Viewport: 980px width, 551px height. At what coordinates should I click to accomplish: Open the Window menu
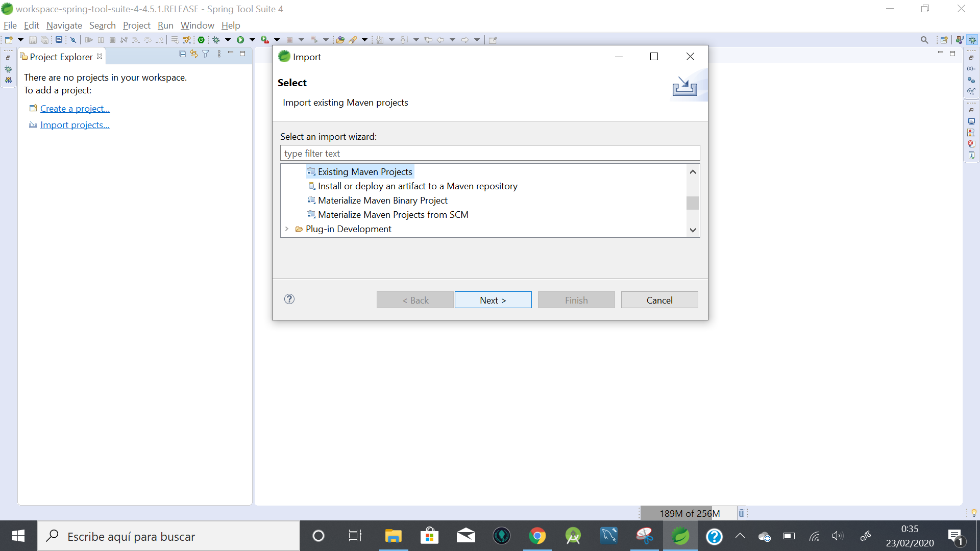(x=197, y=26)
